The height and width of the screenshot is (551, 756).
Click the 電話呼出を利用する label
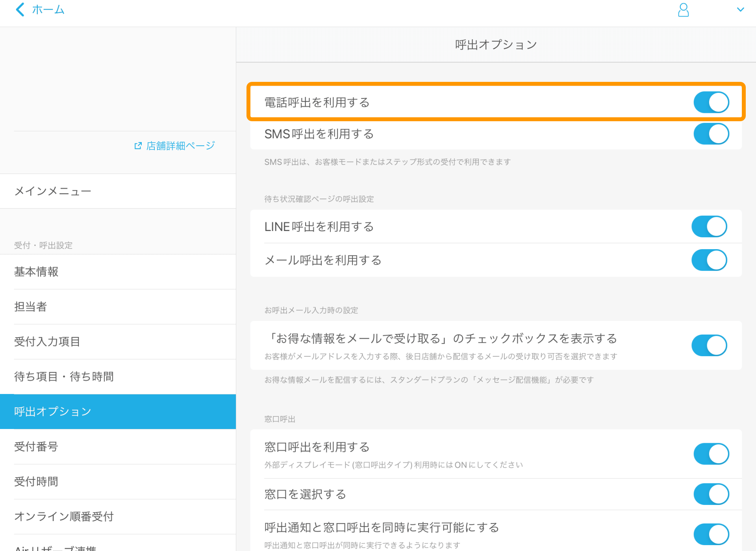point(317,103)
